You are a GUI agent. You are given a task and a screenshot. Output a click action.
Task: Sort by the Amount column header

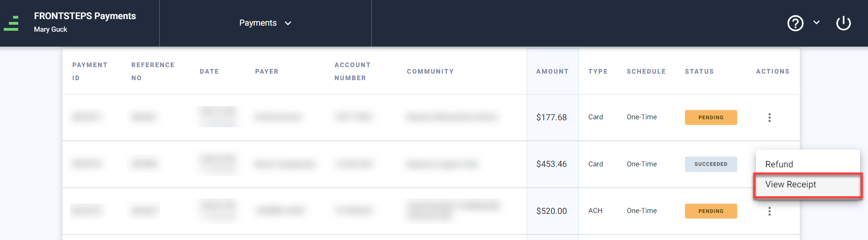pyautogui.click(x=552, y=71)
